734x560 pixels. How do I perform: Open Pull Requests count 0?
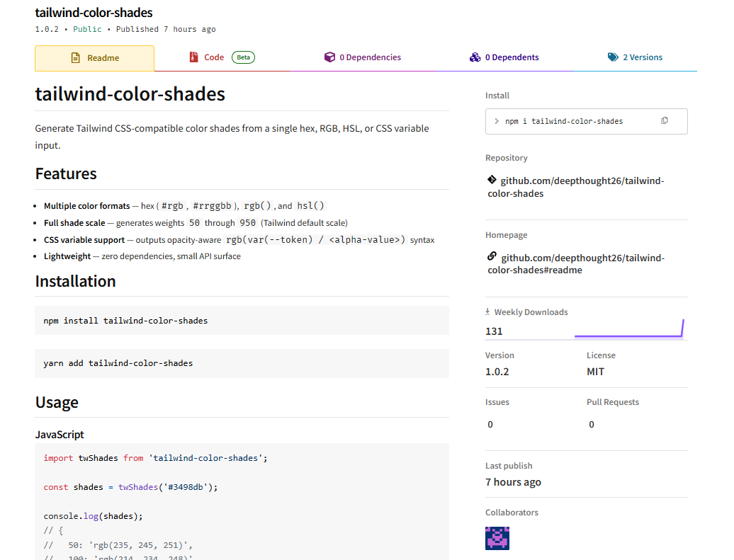(591, 424)
